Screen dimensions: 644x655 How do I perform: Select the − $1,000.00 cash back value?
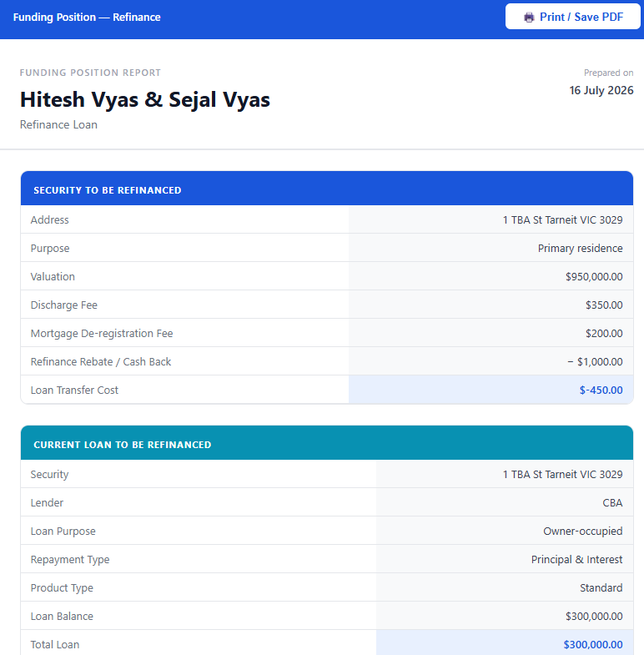tap(595, 362)
